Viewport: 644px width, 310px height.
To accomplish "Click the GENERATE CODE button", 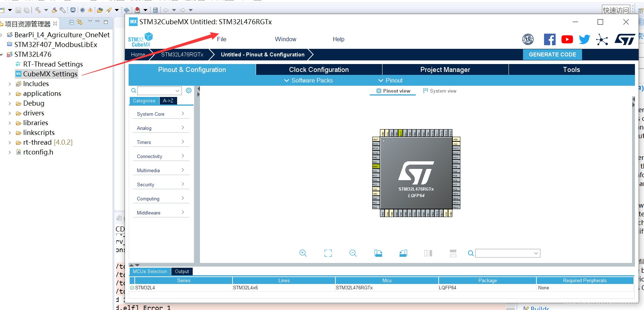I will pos(552,55).
